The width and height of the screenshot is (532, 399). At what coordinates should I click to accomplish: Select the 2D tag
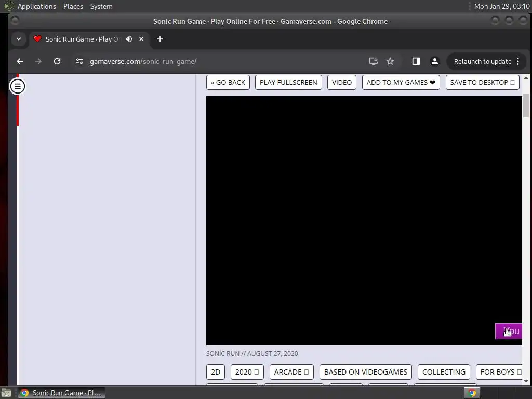click(216, 372)
